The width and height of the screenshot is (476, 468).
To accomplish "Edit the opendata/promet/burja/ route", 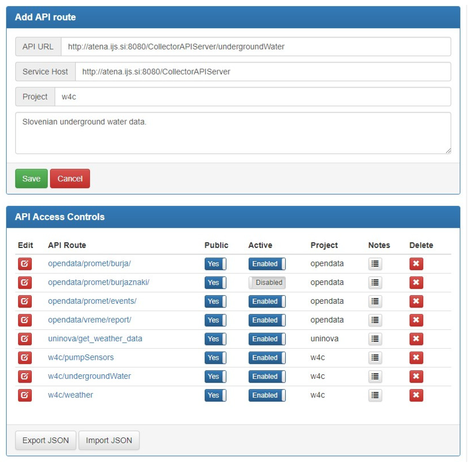I will tap(25, 264).
